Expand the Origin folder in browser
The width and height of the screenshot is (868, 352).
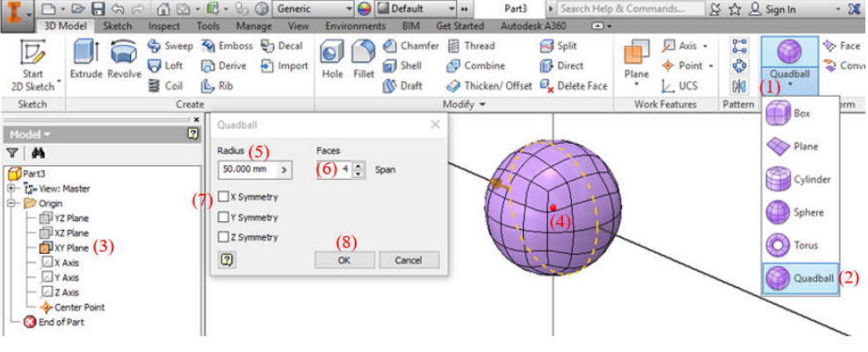point(11,203)
